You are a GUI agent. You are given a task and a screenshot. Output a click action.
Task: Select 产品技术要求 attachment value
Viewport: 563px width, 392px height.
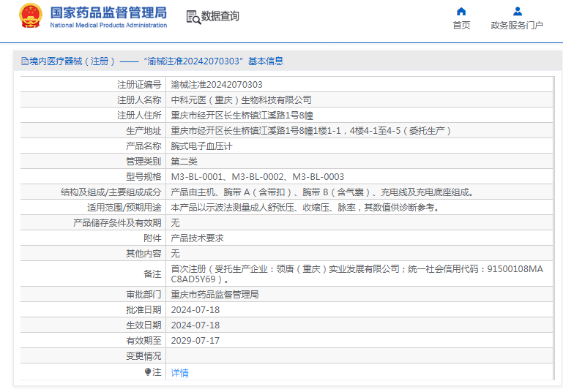[x=197, y=238]
